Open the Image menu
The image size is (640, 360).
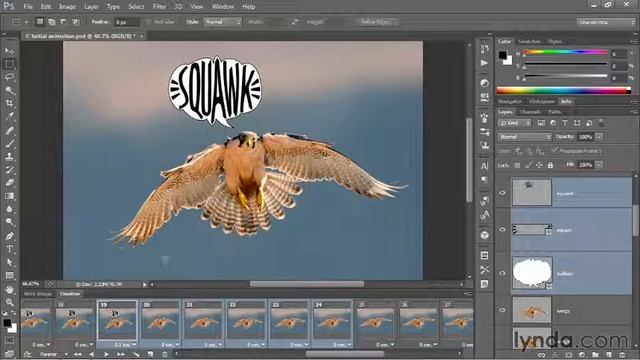[67, 7]
